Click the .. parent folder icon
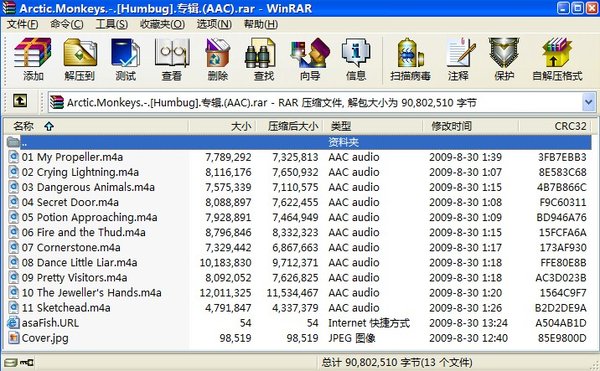This screenshot has height=371, width=600. [x=13, y=142]
